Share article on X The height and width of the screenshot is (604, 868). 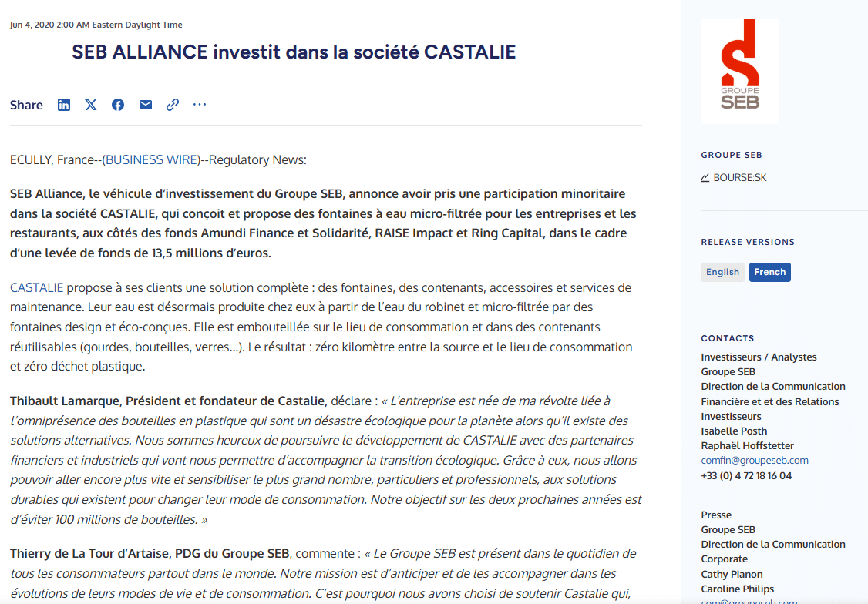[x=91, y=105]
